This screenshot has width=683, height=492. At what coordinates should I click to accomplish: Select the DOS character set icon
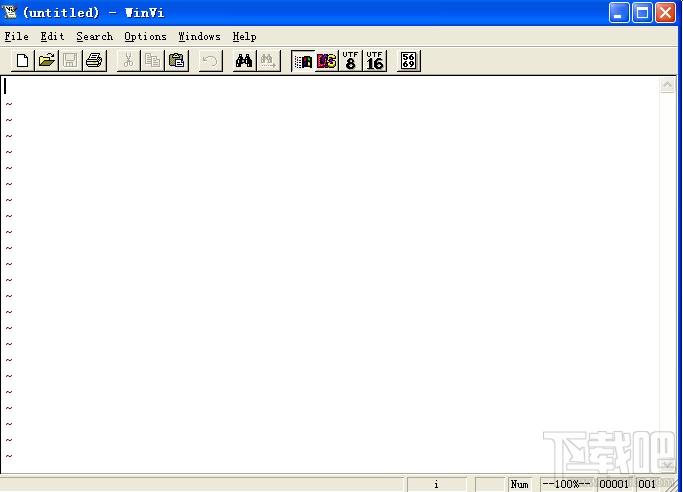pos(327,61)
